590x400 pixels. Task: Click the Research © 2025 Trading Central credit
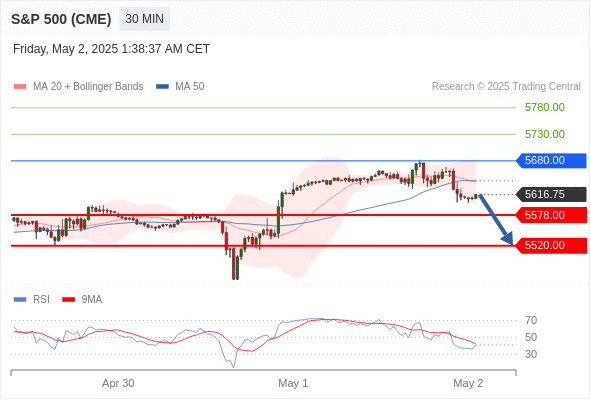pyautogui.click(x=506, y=87)
